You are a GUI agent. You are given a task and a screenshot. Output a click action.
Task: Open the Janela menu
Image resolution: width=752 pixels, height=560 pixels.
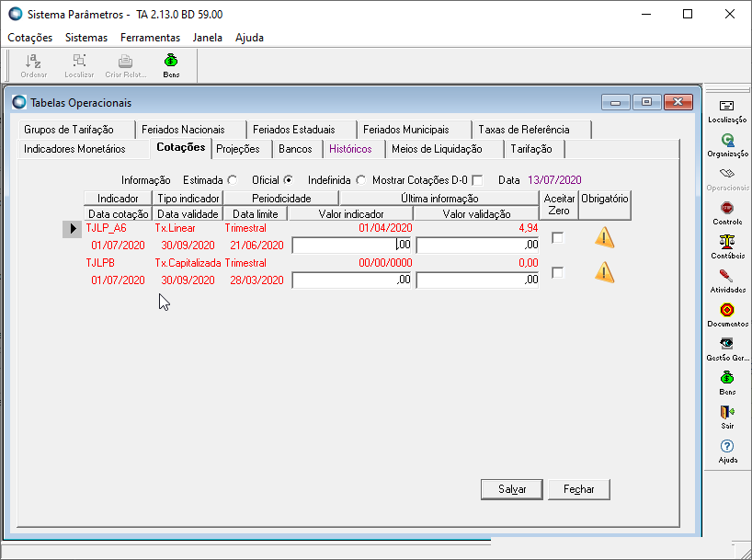point(207,38)
